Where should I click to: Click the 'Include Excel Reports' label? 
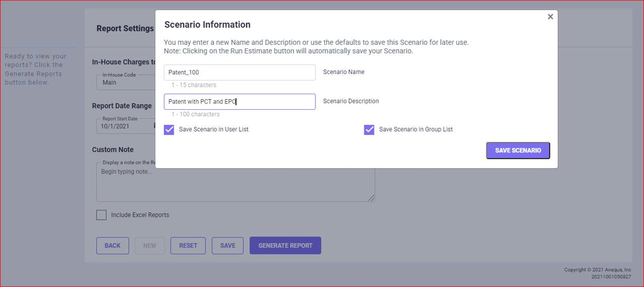[x=140, y=215]
